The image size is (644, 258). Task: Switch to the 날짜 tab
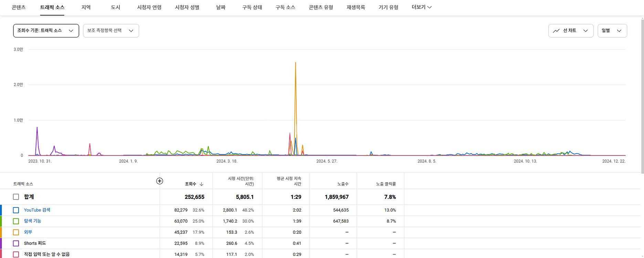221,7
